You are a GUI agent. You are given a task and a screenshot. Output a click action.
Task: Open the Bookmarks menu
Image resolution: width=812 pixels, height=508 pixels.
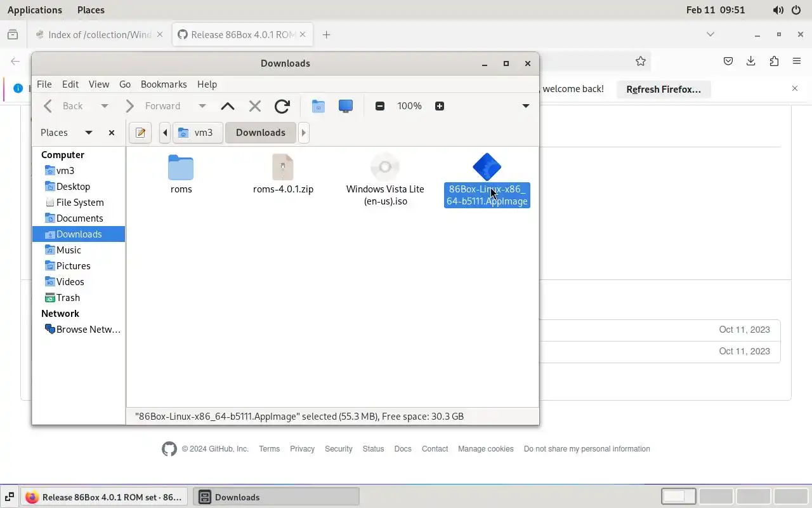click(x=164, y=84)
